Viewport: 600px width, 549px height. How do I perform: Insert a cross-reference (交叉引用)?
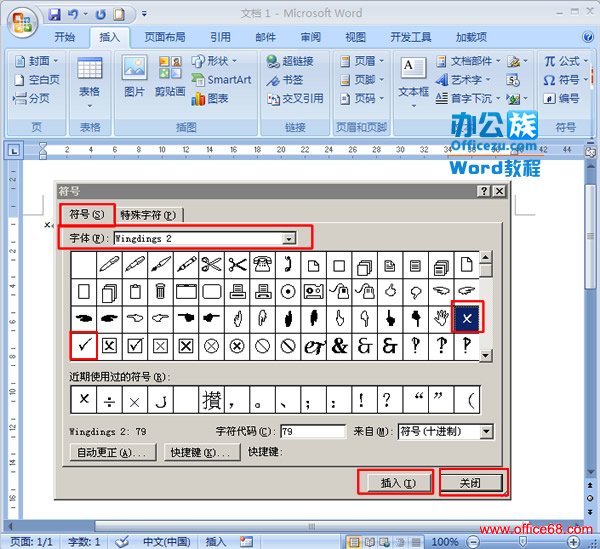pos(295,99)
